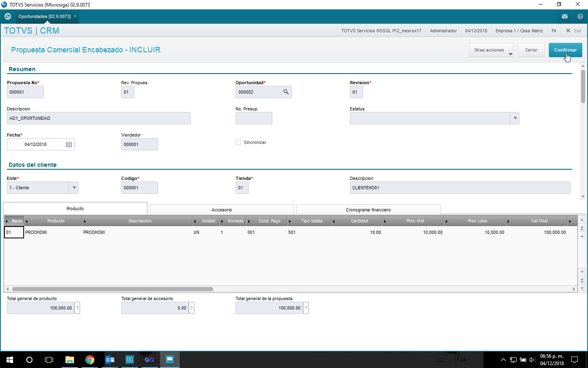
Task: Open File Explorer from taskbar
Action: pyautogui.click(x=70, y=360)
